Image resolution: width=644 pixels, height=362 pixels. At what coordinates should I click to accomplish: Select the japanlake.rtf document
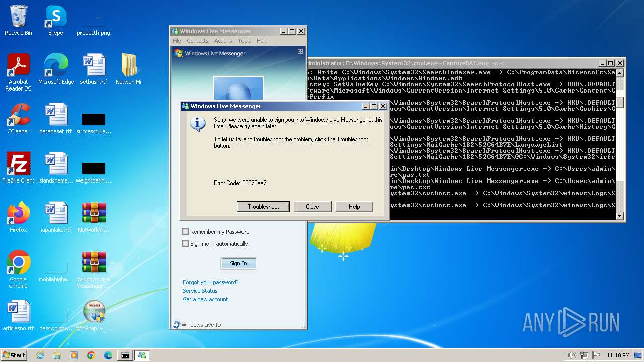click(x=56, y=217)
